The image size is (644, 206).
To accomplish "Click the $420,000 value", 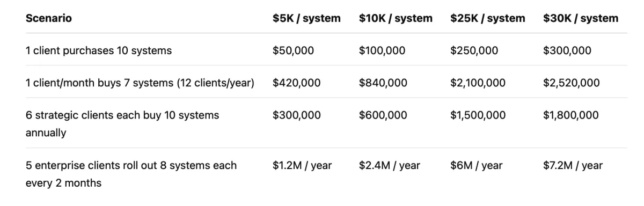I will pos(297,83).
